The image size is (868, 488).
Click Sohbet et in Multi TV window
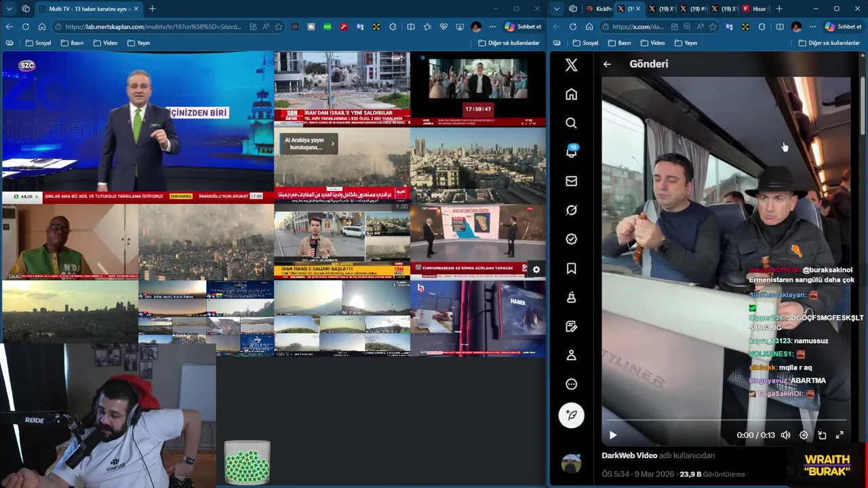tap(523, 26)
